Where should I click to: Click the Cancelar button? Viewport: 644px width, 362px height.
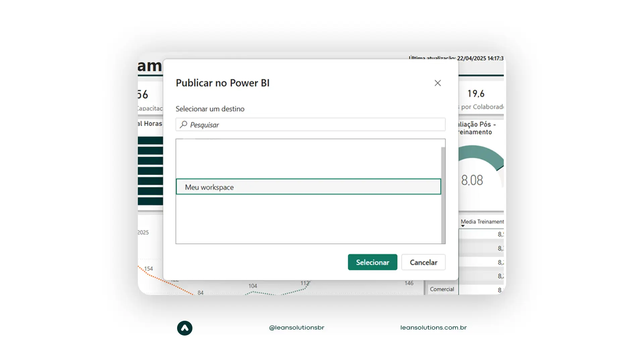coord(423,262)
